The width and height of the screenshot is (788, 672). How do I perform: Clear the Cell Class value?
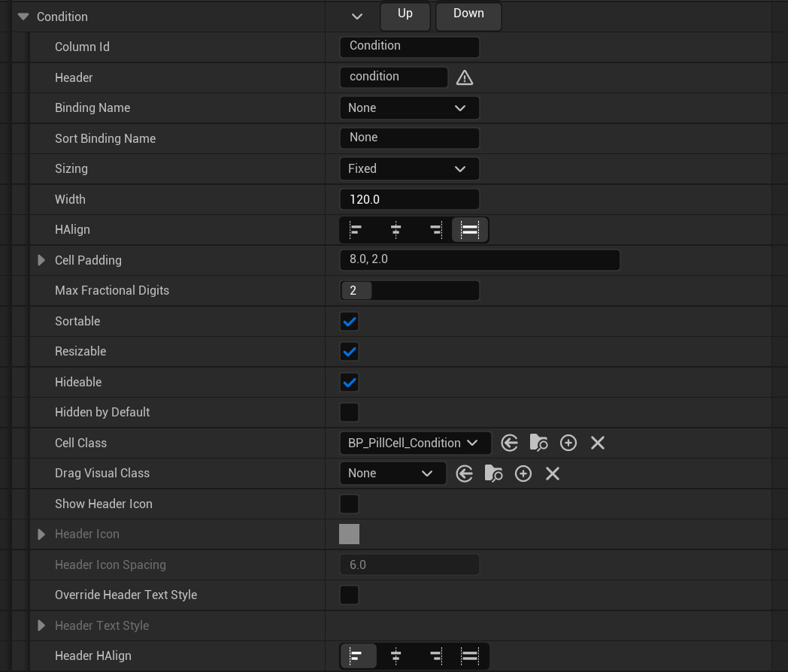598,443
